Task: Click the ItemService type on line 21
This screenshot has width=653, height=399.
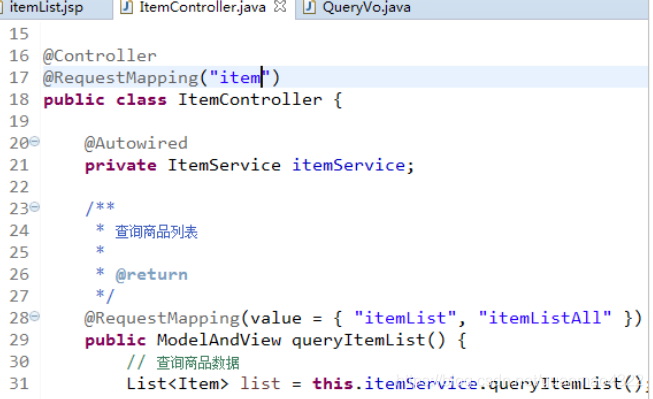Action: [224, 165]
